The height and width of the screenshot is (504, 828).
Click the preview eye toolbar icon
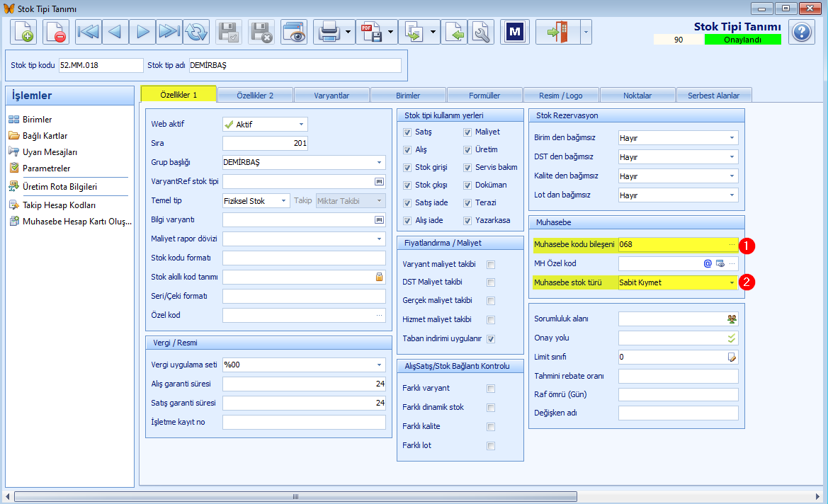(x=294, y=32)
